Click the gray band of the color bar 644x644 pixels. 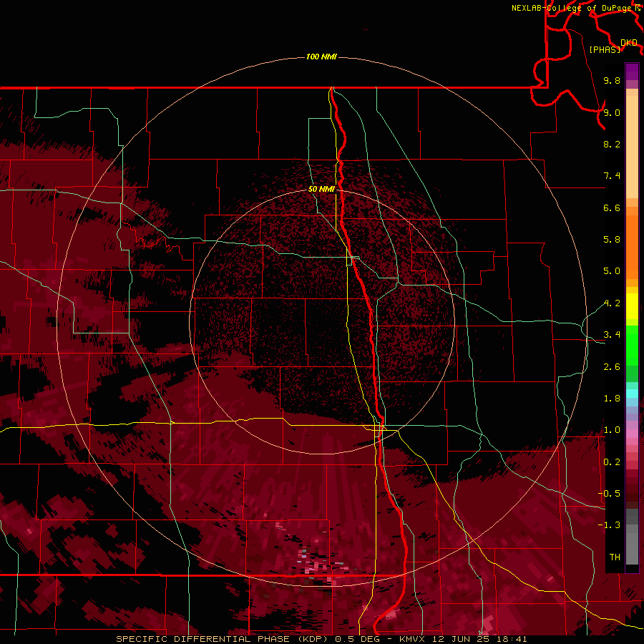click(632, 537)
